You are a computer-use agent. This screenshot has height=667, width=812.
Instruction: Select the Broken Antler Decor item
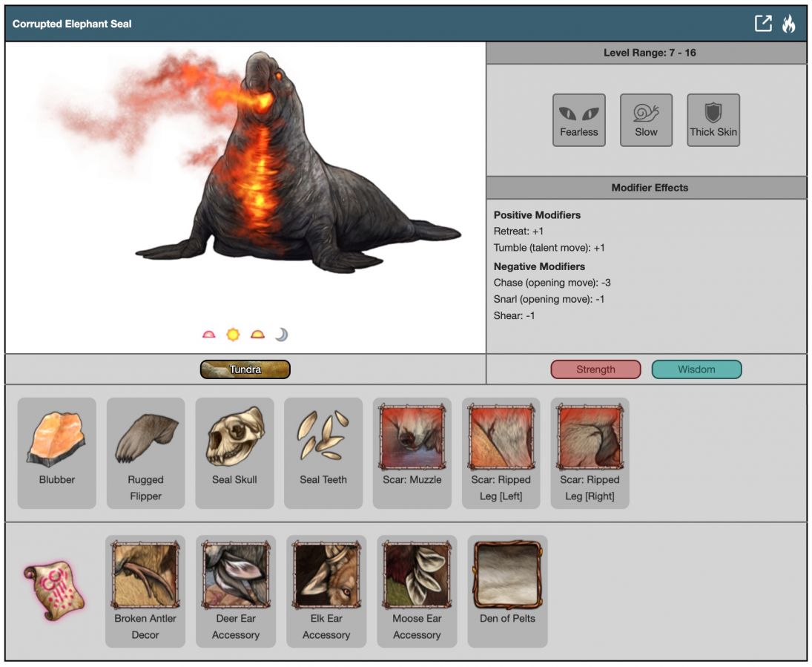coord(145,590)
